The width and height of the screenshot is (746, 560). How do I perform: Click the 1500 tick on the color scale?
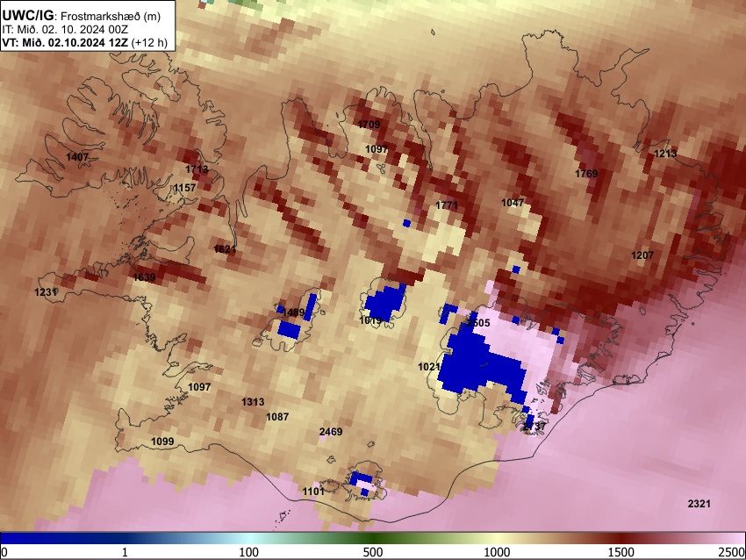click(621, 552)
